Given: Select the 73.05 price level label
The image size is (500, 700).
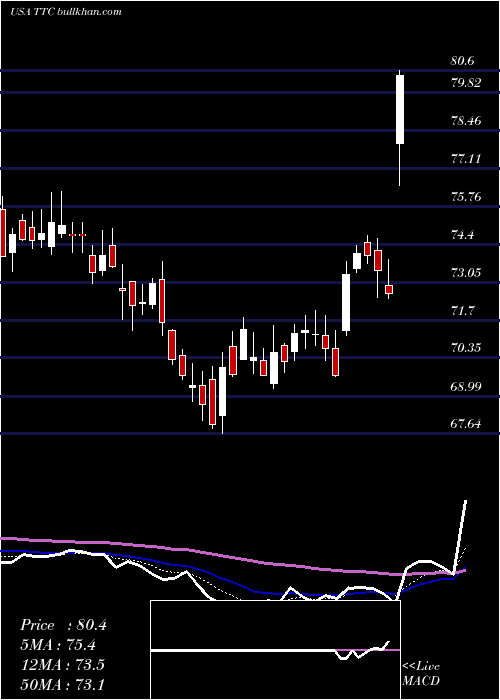Looking at the screenshot, I should [466, 272].
